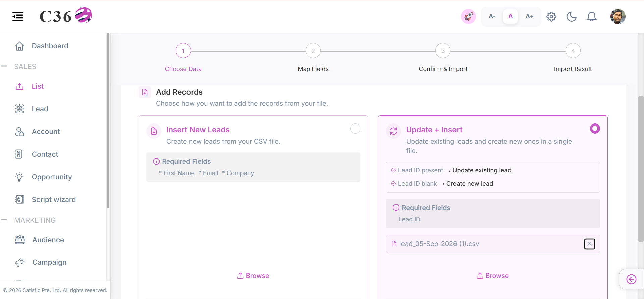The width and height of the screenshot is (644, 299).
Task: Reset font size with A button
Action: coord(511,16)
